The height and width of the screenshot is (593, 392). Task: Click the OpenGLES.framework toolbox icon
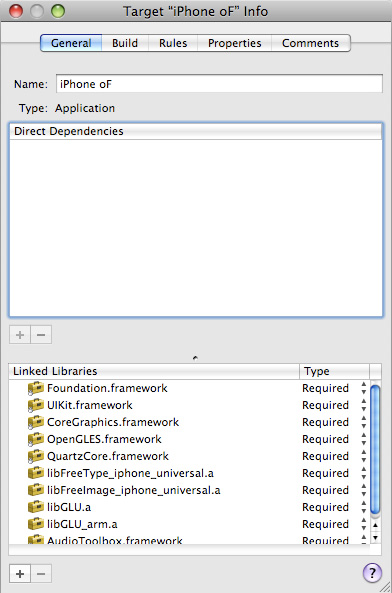tap(36, 439)
